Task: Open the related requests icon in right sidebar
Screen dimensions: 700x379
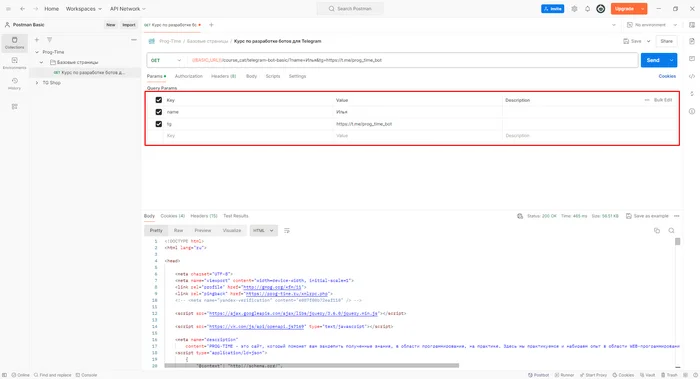Action: coord(692,94)
